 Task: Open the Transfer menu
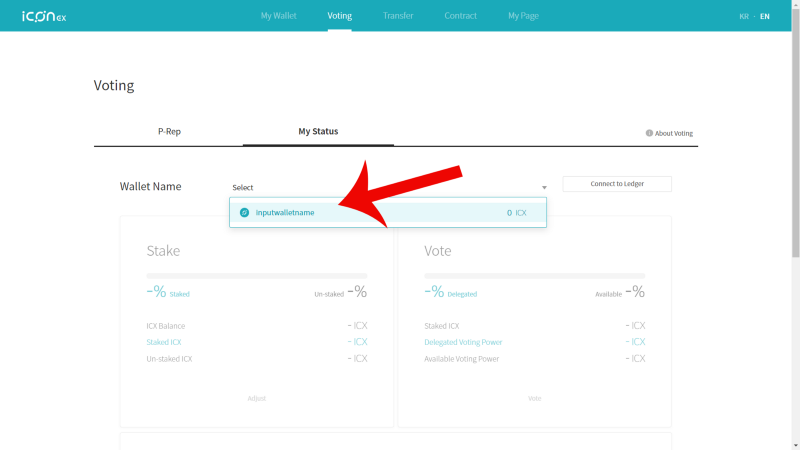click(x=398, y=16)
